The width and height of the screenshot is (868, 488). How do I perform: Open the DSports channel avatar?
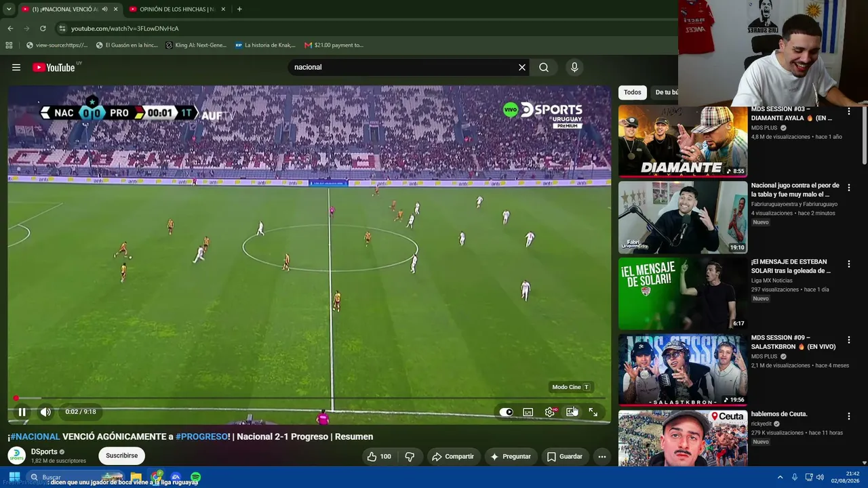(x=16, y=456)
